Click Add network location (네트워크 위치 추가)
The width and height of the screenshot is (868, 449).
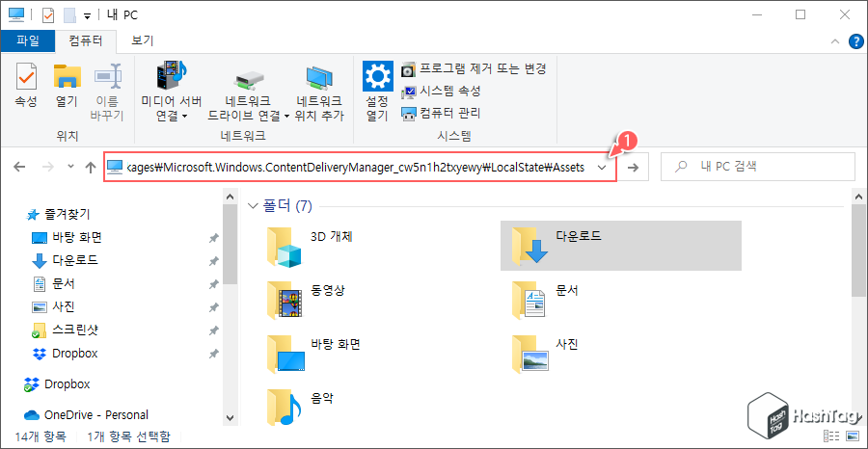tap(319, 92)
